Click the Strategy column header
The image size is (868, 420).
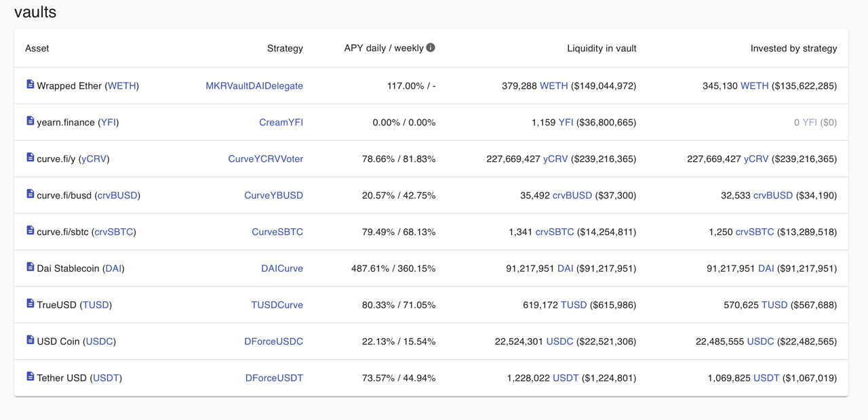pos(285,48)
